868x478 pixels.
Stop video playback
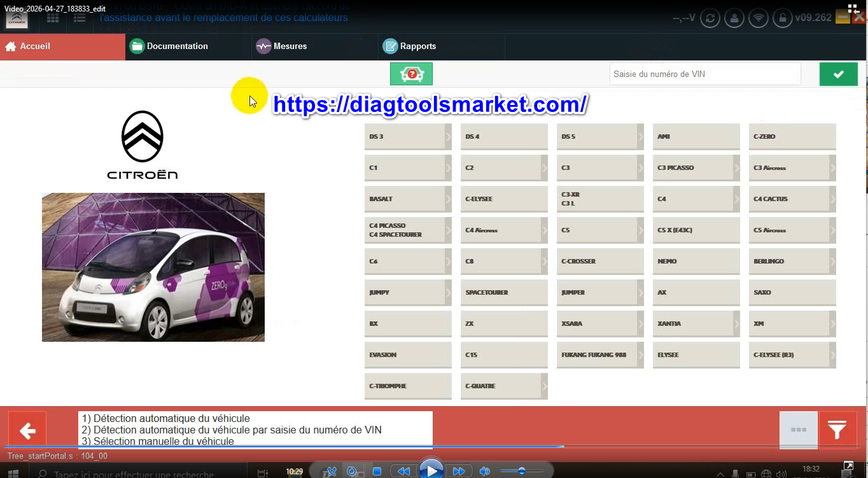[x=377, y=472]
